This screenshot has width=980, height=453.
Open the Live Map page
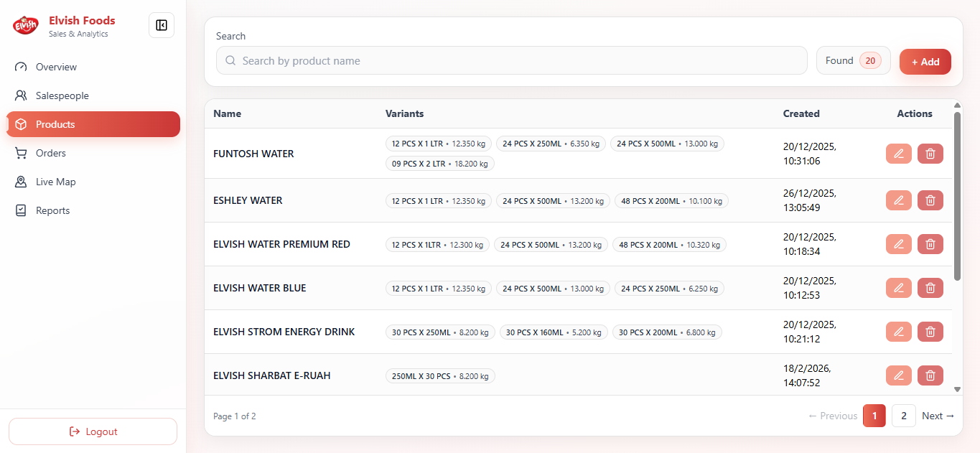[x=93, y=182]
